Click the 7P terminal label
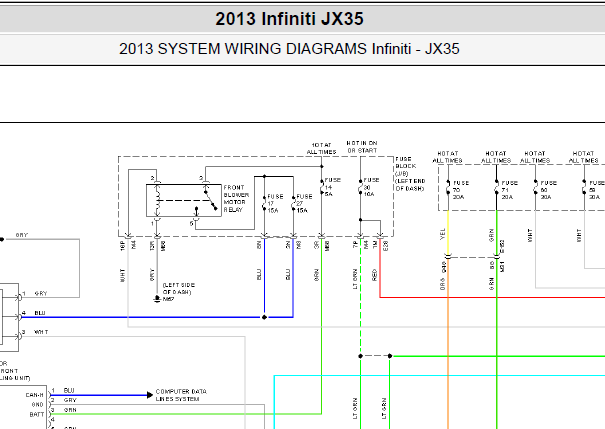This screenshot has width=605, height=429. coord(355,244)
